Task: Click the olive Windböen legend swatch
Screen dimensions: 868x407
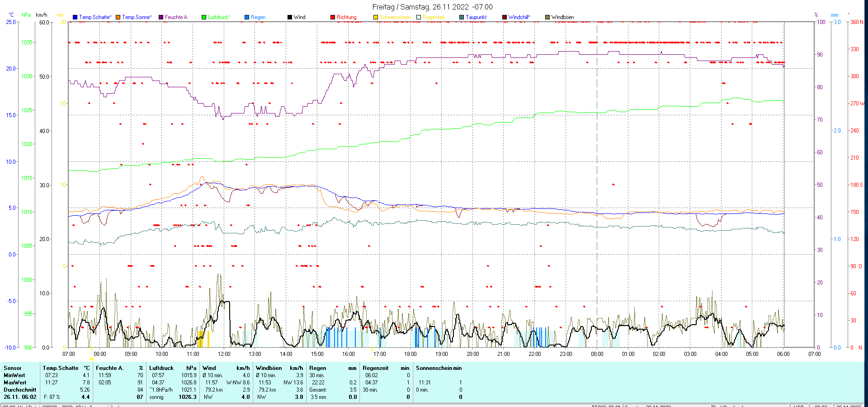Action: pos(547,17)
